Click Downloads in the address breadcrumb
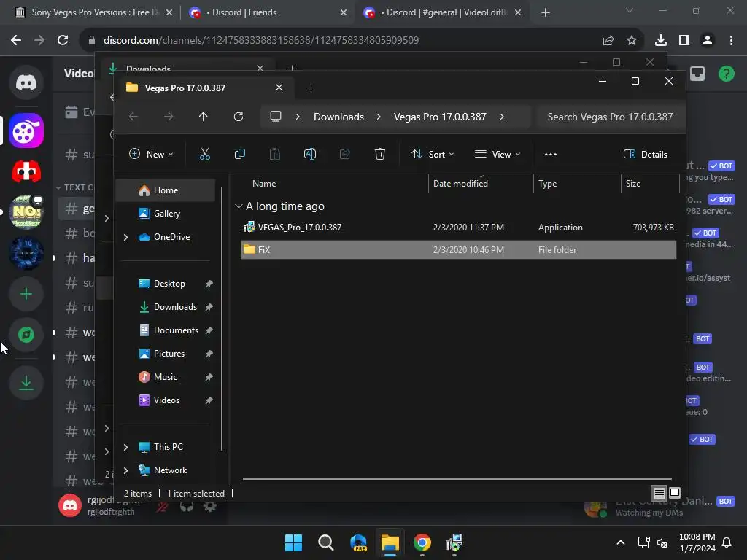Viewport: 747px width, 560px height. coord(338,117)
